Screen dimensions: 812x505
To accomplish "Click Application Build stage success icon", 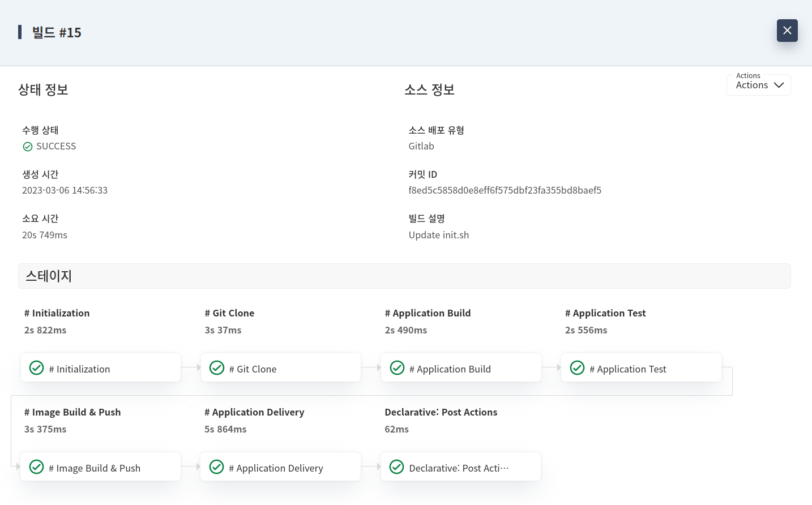I will coord(398,368).
